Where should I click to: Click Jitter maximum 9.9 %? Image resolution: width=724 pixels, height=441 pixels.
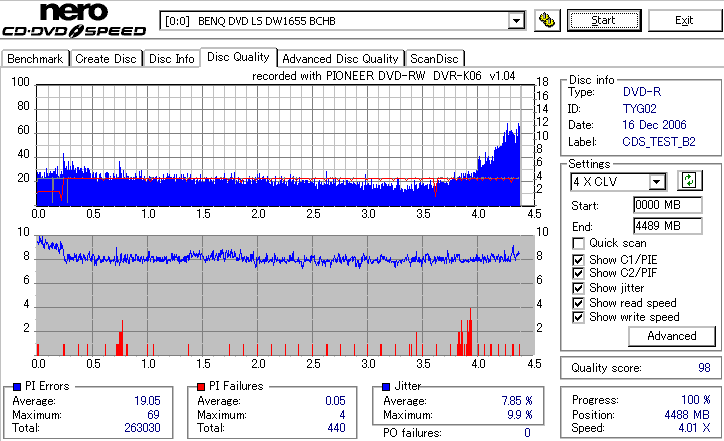[x=520, y=415]
